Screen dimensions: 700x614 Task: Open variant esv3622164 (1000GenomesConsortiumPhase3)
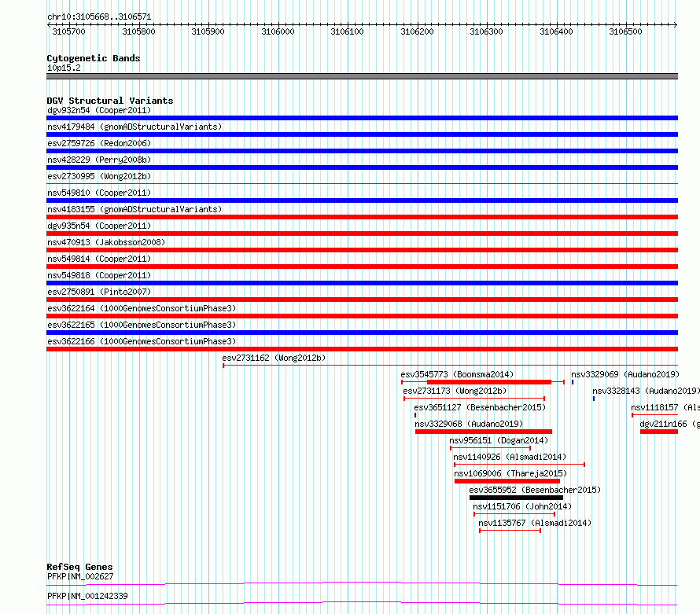(x=142, y=308)
